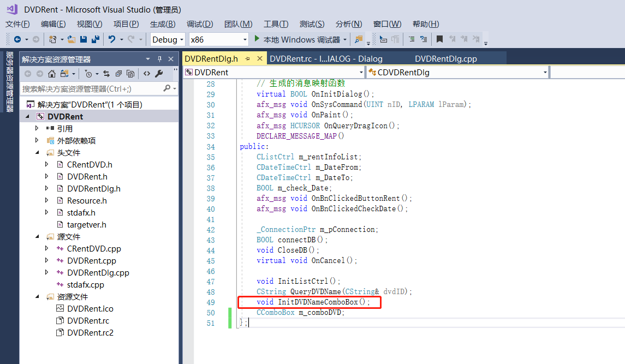Open Properties with the wrench icon
This screenshot has width=625, height=364.
pyautogui.click(x=159, y=74)
